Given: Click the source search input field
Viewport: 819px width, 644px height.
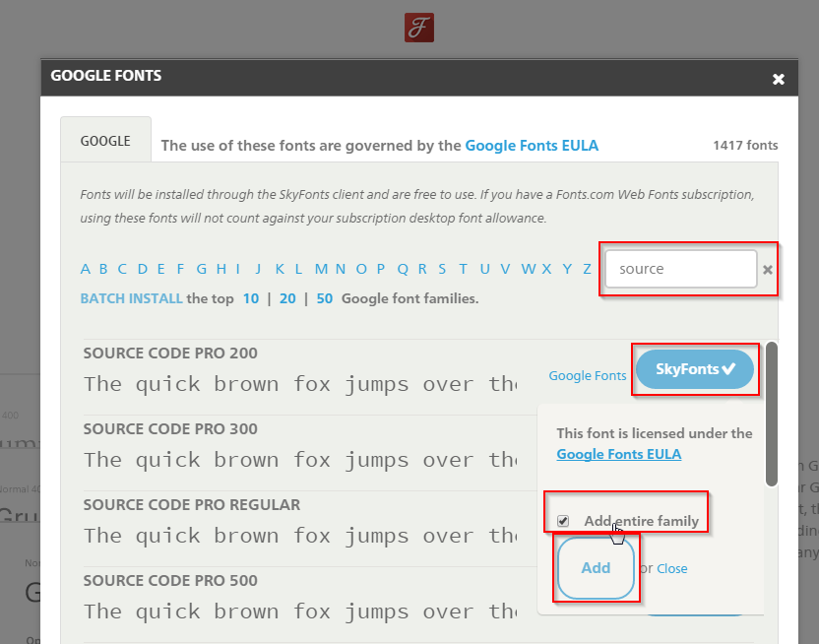Looking at the screenshot, I should click(x=681, y=269).
